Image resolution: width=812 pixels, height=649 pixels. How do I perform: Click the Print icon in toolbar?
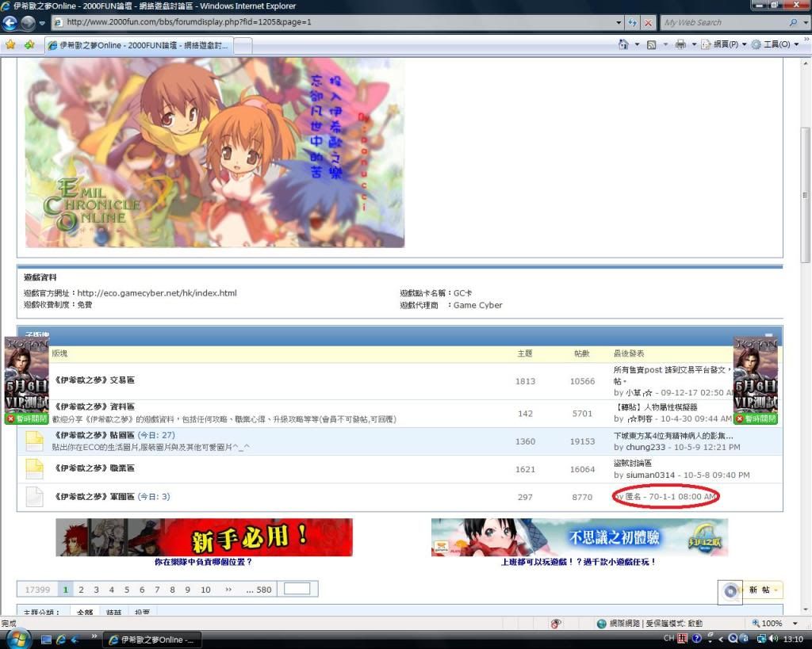click(680, 44)
